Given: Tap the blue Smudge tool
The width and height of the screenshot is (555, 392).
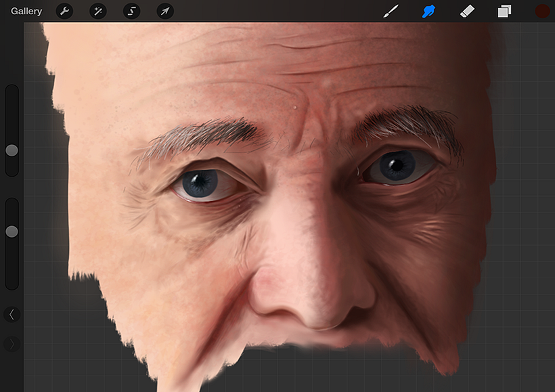Looking at the screenshot, I should [428, 11].
